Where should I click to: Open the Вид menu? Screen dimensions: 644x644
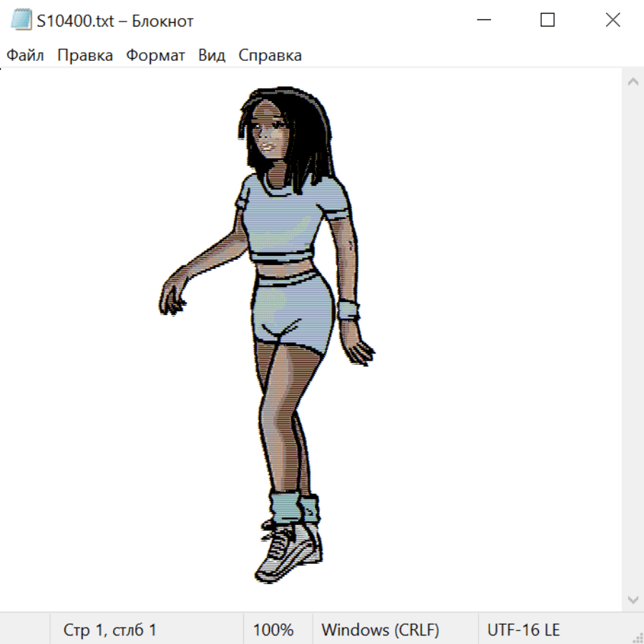click(x=211, y=56)
